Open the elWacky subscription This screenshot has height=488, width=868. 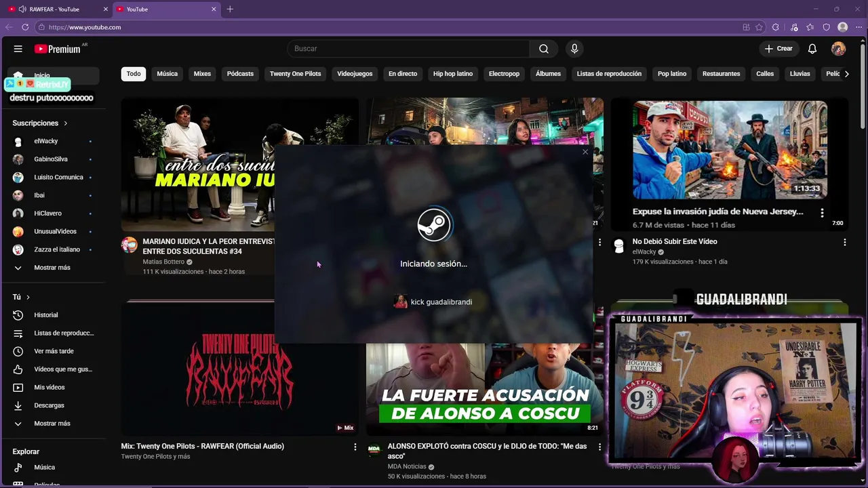point(55,141)
